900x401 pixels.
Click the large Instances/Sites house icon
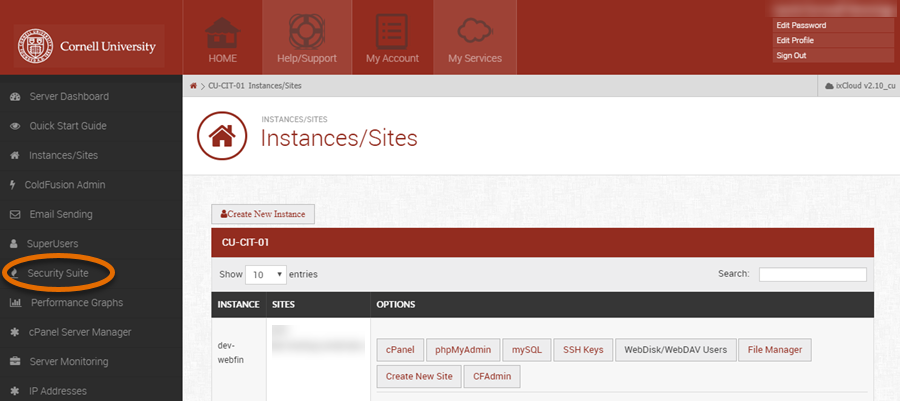(222, 136)
